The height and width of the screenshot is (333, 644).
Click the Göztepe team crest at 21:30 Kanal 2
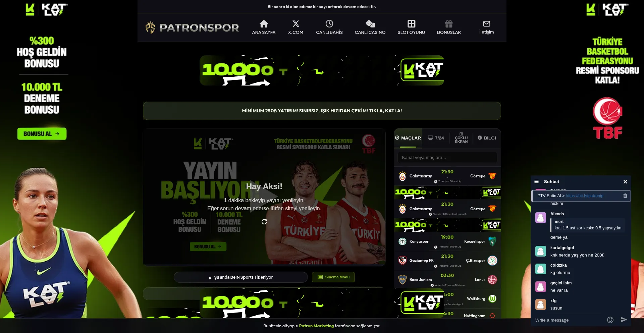click(x=492, y=209)
